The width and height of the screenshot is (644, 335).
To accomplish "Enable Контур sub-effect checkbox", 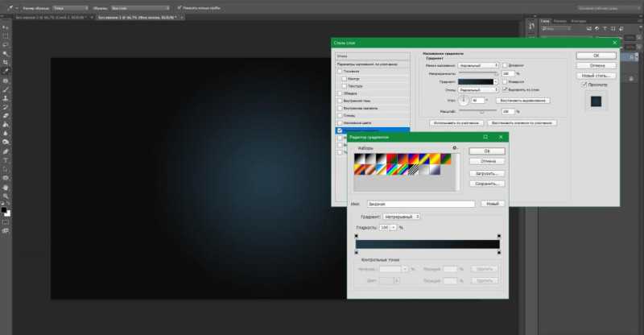I will tap(345, 79).
